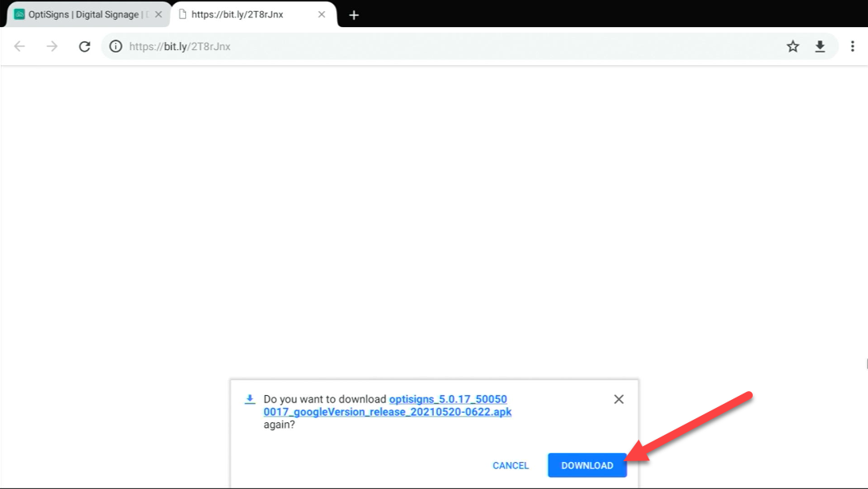Open the optisigns APK file link
The image size is (868, 489).
click(387, 406)
